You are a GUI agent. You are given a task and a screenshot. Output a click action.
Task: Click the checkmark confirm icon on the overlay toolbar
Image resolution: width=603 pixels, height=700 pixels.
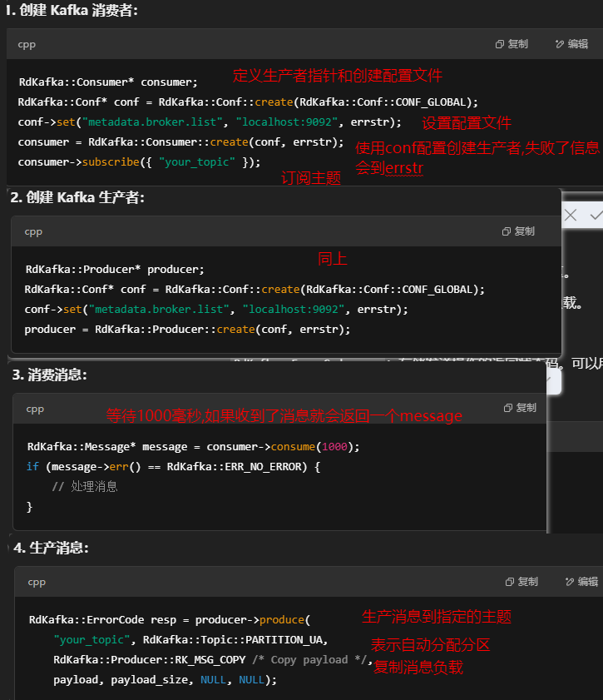pos(596,216)
